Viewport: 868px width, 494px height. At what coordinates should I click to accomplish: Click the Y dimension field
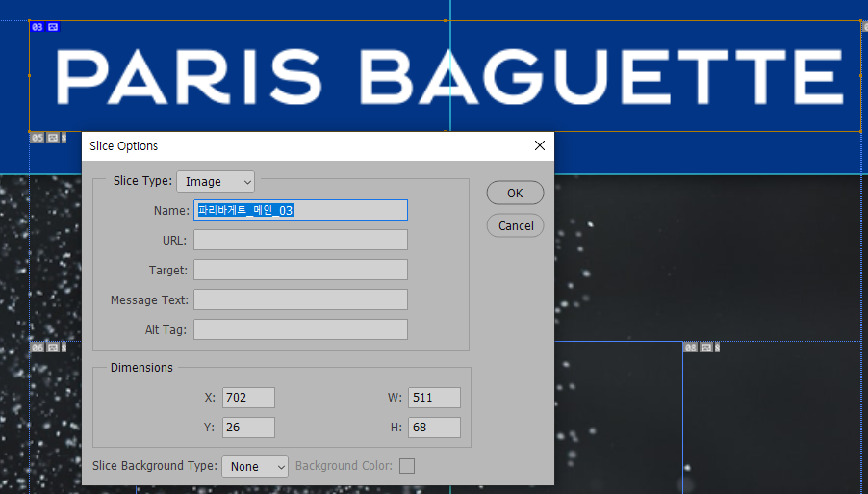tap(248, 428)
